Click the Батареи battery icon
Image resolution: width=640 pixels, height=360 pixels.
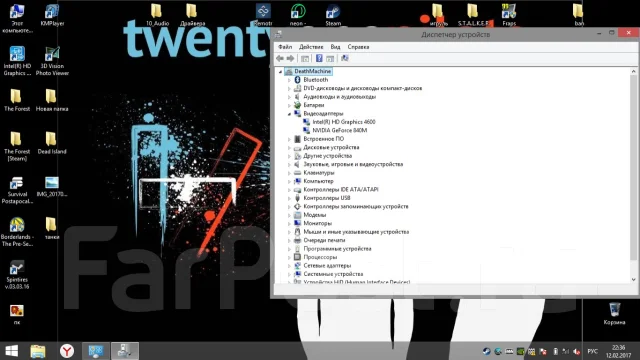point(298,105)
